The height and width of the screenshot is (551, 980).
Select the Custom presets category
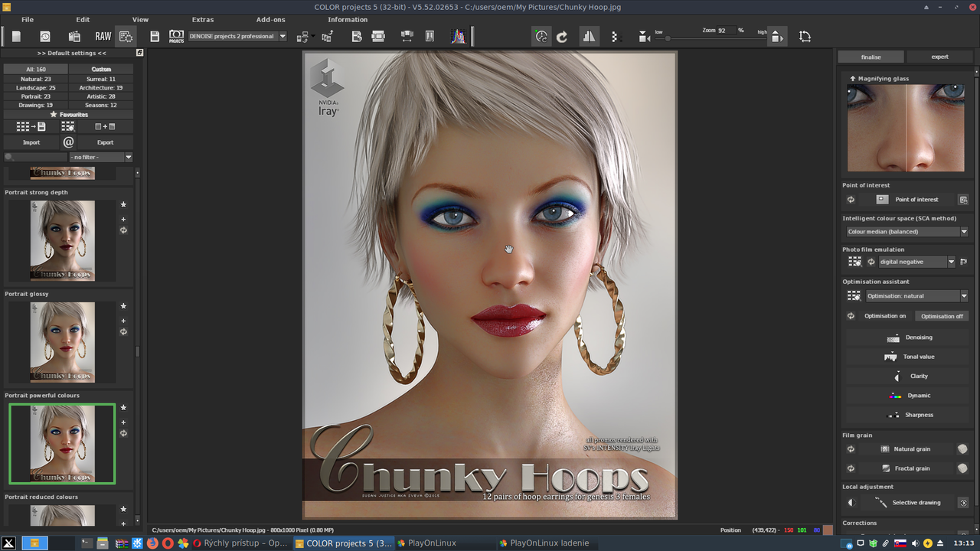pyautogui.click(x=101, y=69)
